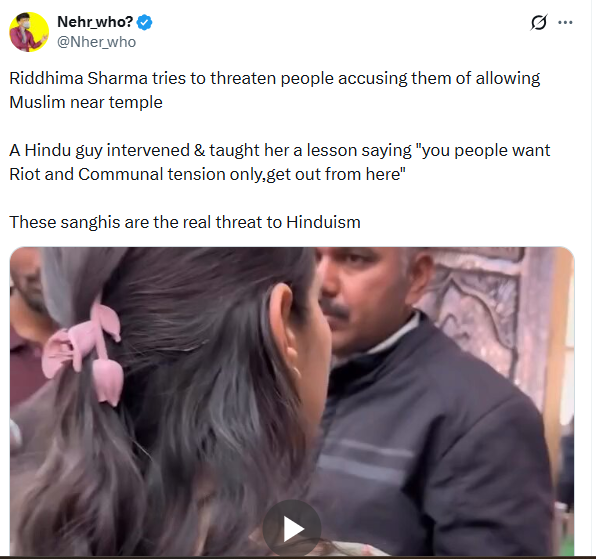Open the Nehr_who? profile avatar
596x559 pixels.
[x=29, y=32]
